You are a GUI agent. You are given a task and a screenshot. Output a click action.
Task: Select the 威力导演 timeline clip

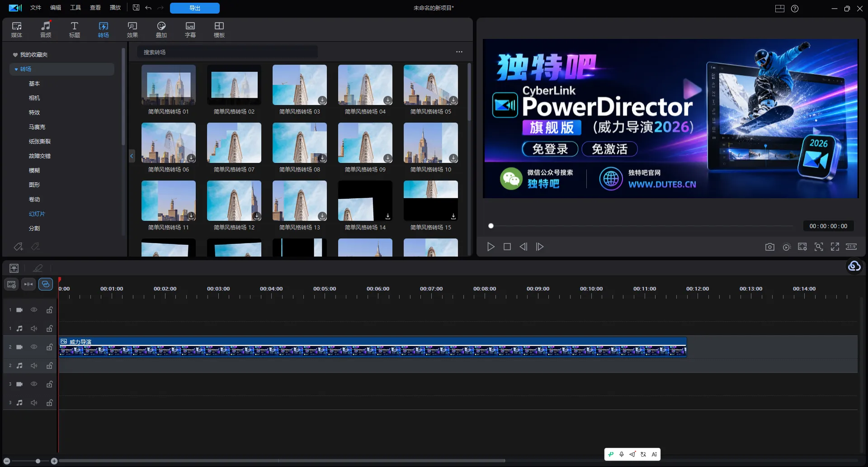click(373, 347)
